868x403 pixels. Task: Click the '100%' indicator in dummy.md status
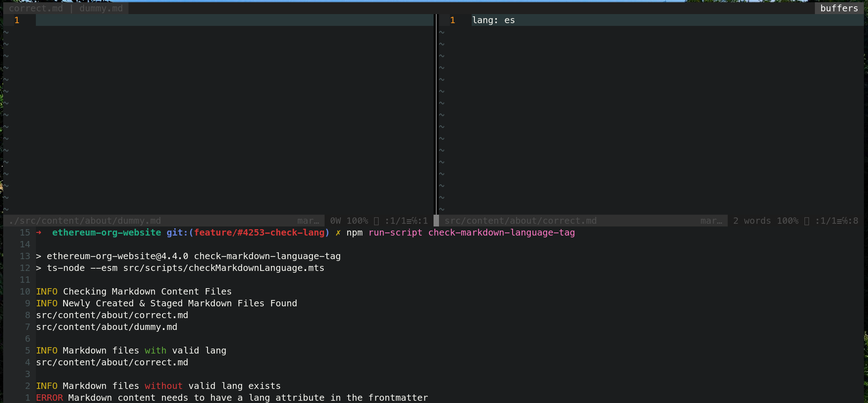[x=357, y=221]
